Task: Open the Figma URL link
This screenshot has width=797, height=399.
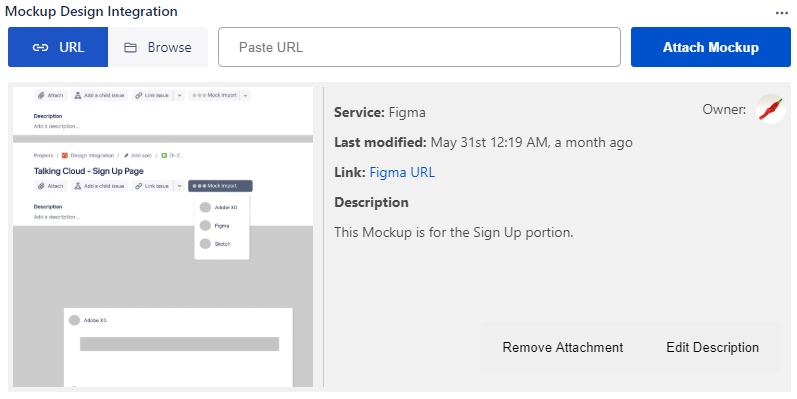Action: point(402,172)
